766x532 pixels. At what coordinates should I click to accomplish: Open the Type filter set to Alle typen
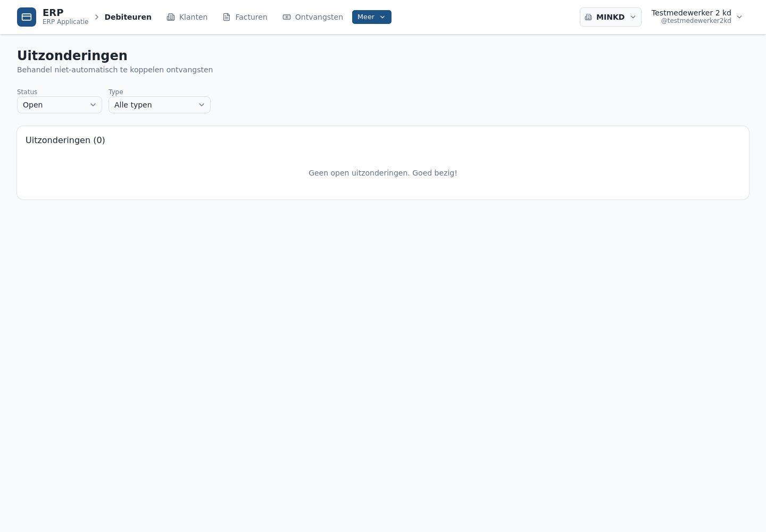(160, 105)
